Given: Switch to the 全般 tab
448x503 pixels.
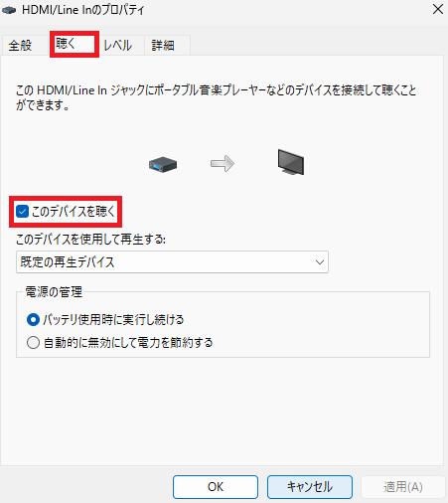Looking at the screenshot, I should [20, 45].
